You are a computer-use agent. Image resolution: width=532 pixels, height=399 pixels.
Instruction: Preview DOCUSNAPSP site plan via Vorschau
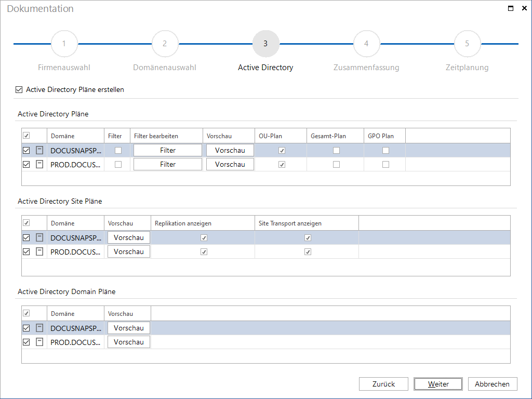point(129,237)
